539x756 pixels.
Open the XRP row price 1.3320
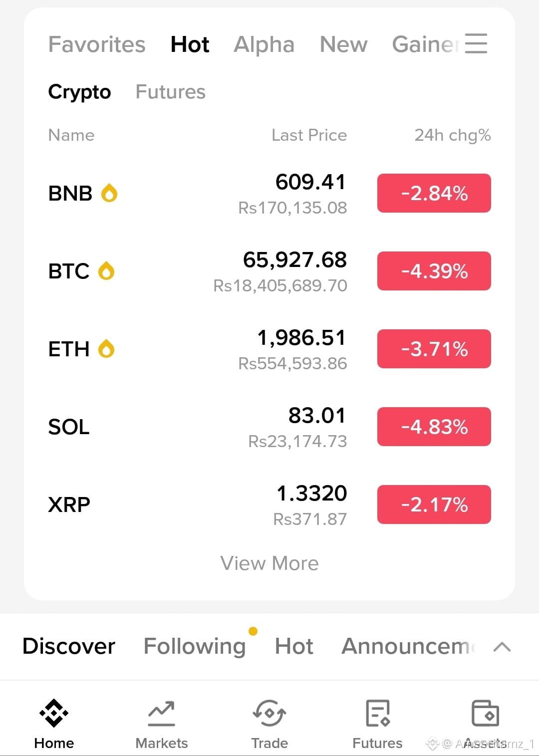click(x=311, y=494)
